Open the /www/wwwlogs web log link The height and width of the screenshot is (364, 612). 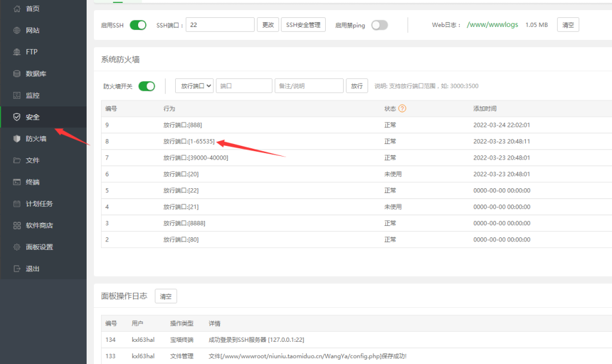click(x=491, y=25)
